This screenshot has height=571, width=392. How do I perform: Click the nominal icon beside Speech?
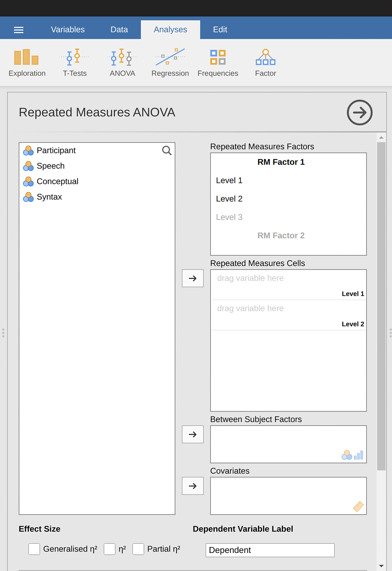tap(28, 166)
